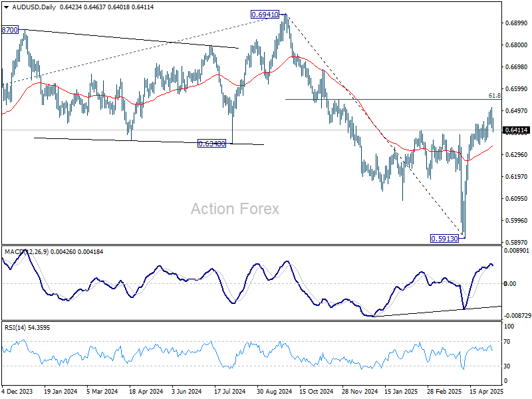Select the 0.63400 price label
Screen dimensions: 532x399
(x=211, y=144)
